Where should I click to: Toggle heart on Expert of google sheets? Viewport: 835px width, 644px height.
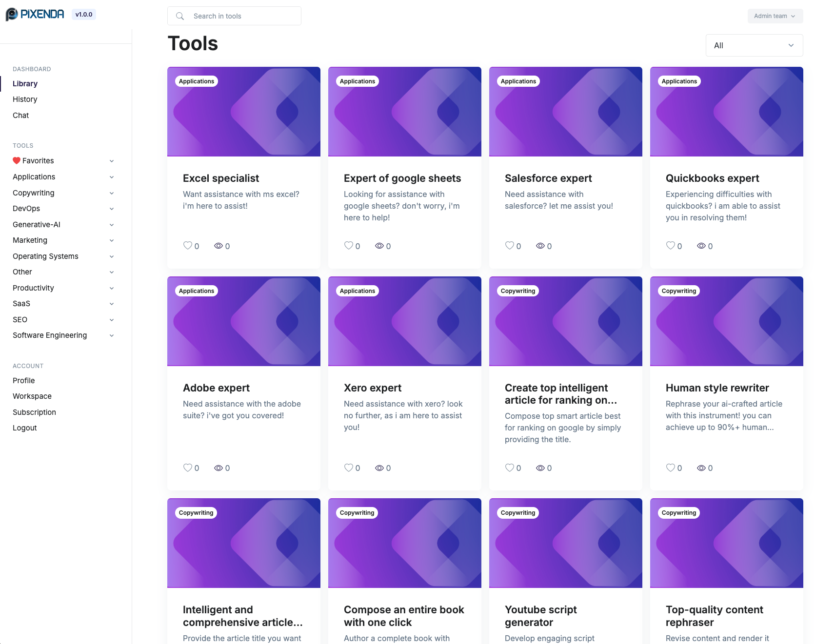pyautogui.click(x=349, y=246)
